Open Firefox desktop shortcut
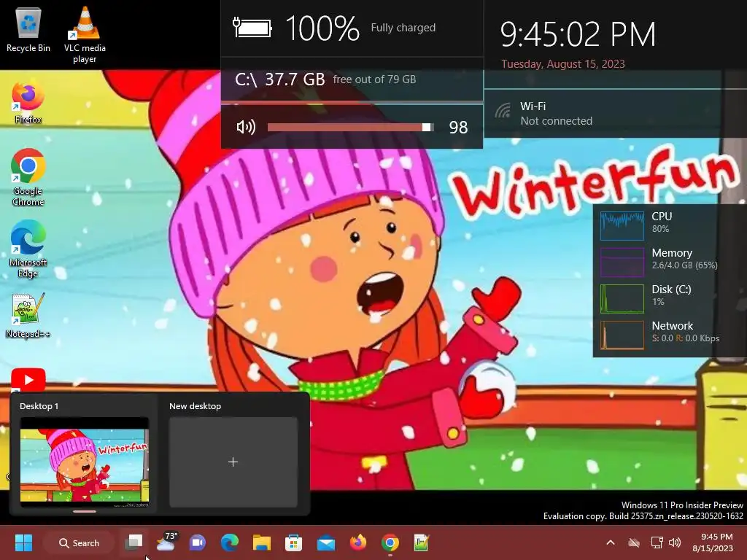The height and width of the screenshot is (560, 747). click(x=28, y=102)
